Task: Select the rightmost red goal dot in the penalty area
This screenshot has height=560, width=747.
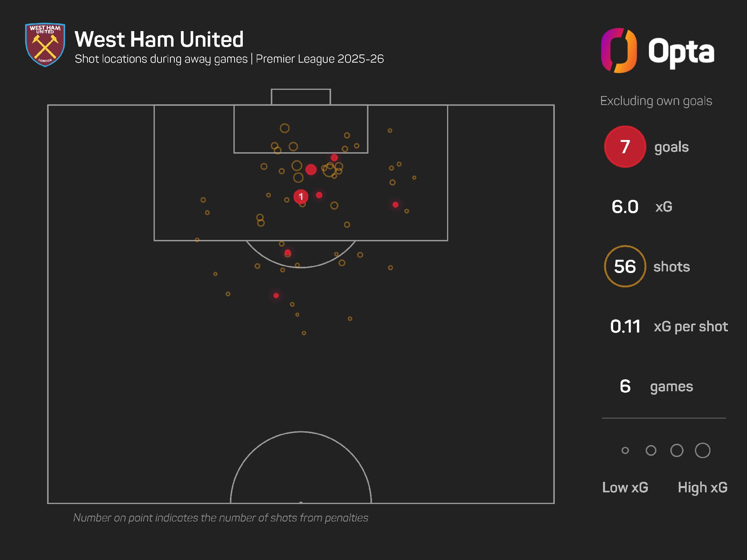Action: coord(395,205)
